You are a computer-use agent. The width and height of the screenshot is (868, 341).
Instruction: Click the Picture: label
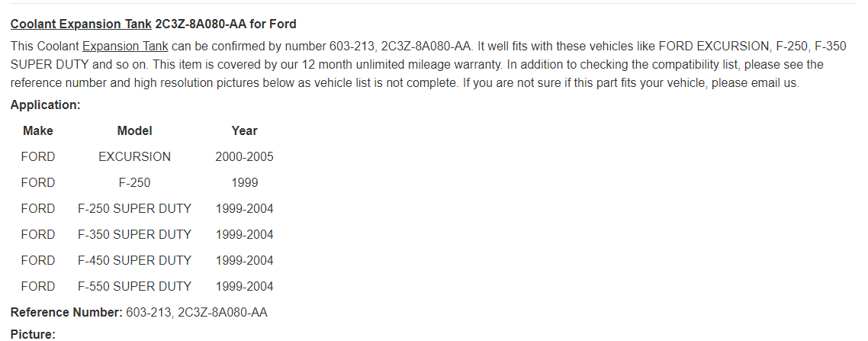pyautogui.click(x=34, y=334)
